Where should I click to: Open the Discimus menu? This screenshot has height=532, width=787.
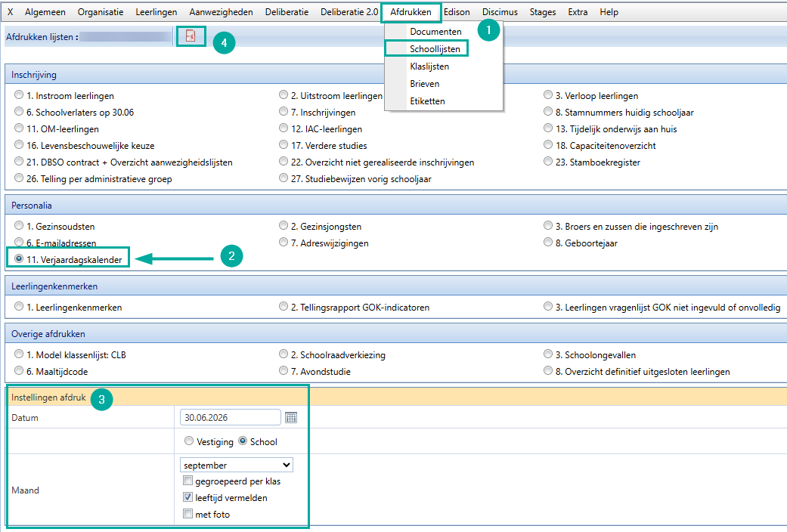coord(500,12)
